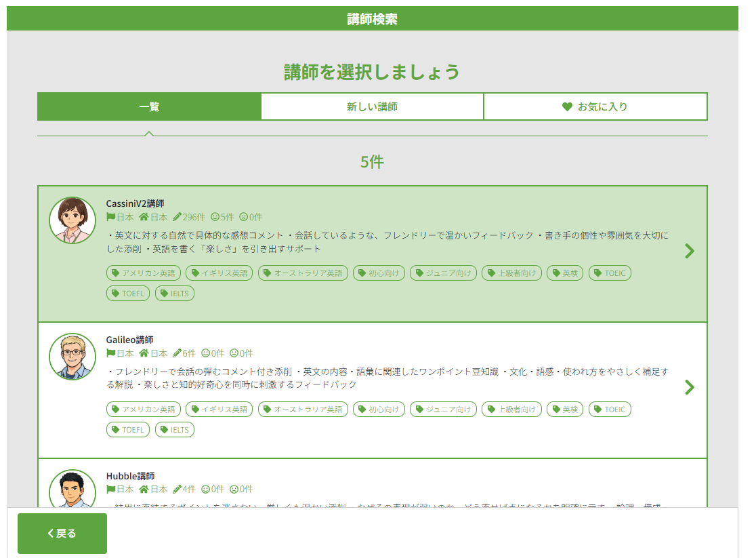This screenshot has height=558, width=756.
Task: Click Hubble's pencil correction count icon
Action: [177, 489]
